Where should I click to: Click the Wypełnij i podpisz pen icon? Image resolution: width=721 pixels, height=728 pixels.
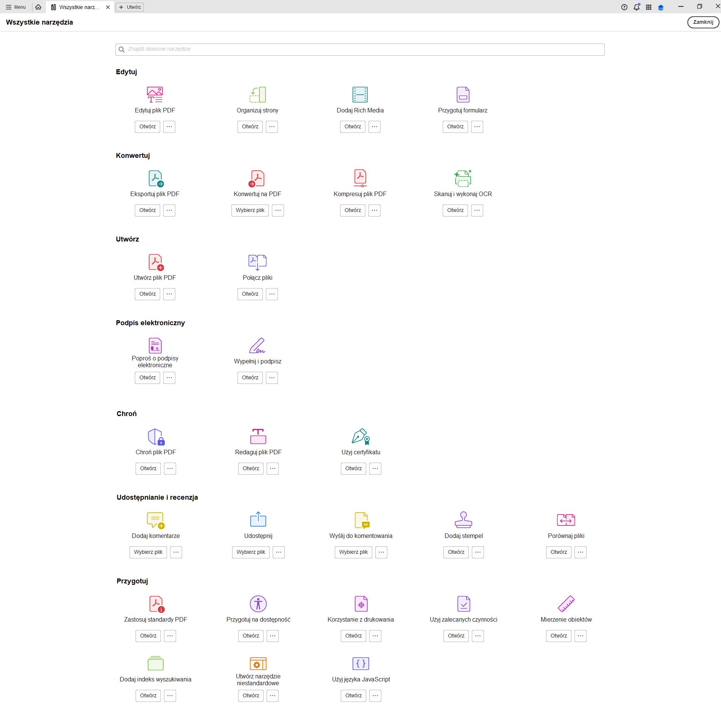coord(257,346)
